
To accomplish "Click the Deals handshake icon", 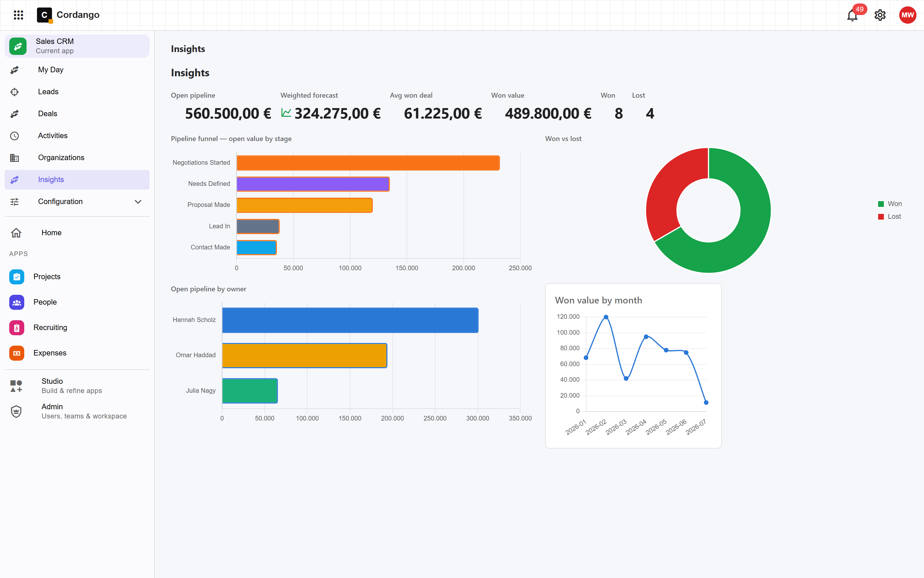I will (x=14, y=114).
